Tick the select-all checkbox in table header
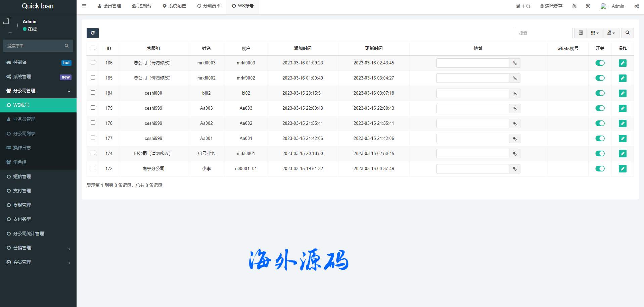 pos(93,48)
